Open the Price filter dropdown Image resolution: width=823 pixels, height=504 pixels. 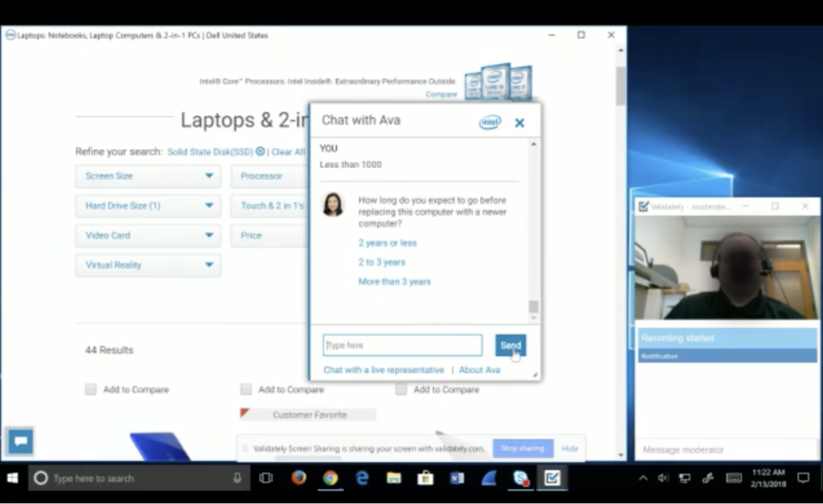click(270, 235)
